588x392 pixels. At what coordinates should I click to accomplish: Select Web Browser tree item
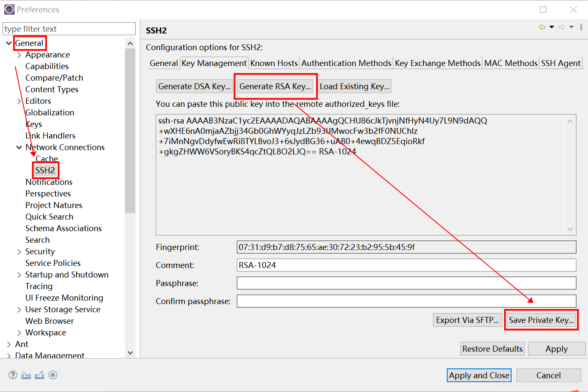49,321
